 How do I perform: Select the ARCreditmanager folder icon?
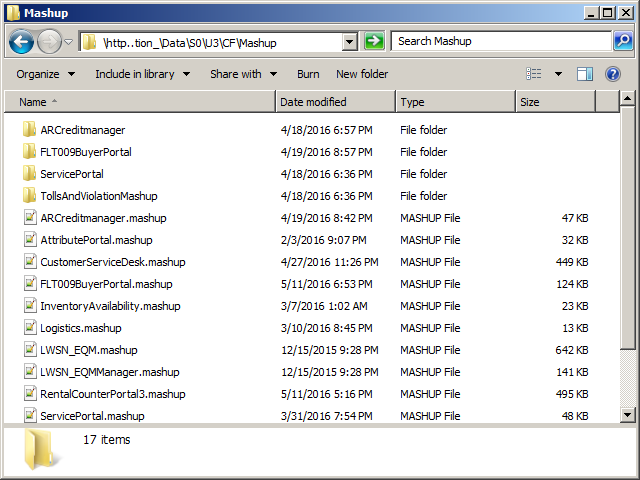click(29, 130)
